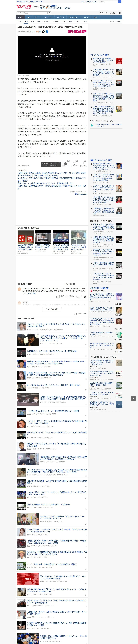Open the 購入履歴 button
The height and width of the screenshot is (644, 138).
coord(112,13)
